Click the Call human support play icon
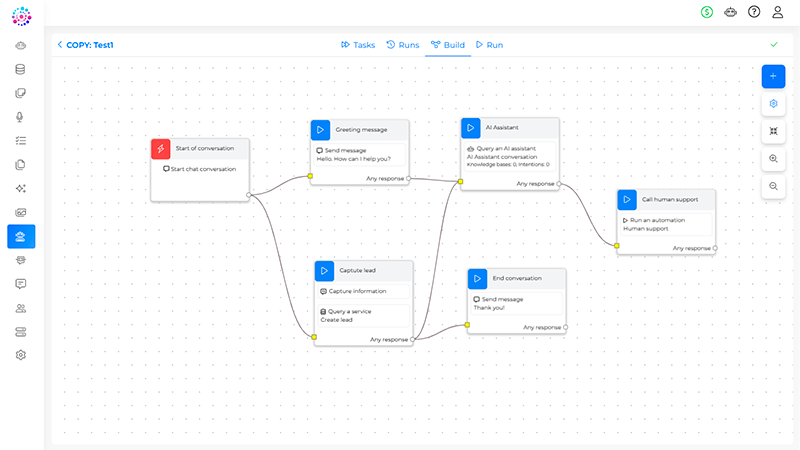 pos(627,199)
